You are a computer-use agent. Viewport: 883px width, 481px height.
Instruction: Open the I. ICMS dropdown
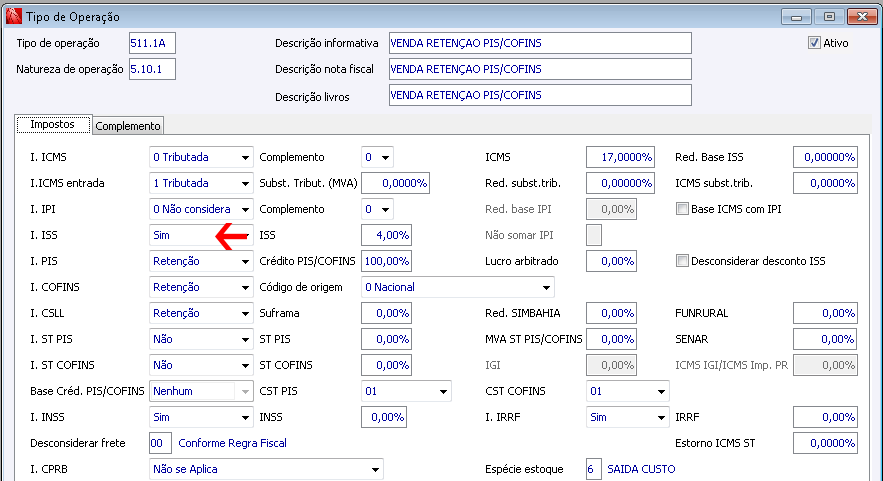201,157
